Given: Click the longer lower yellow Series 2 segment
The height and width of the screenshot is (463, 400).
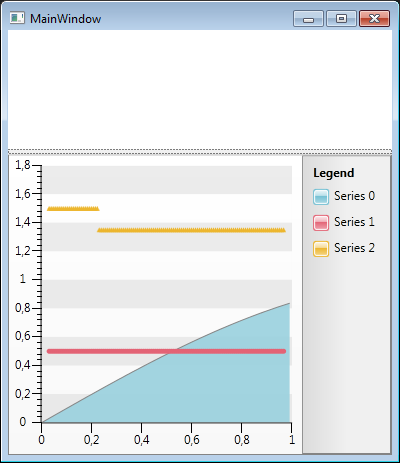Looking at the screenshot, I should (191, 230).
